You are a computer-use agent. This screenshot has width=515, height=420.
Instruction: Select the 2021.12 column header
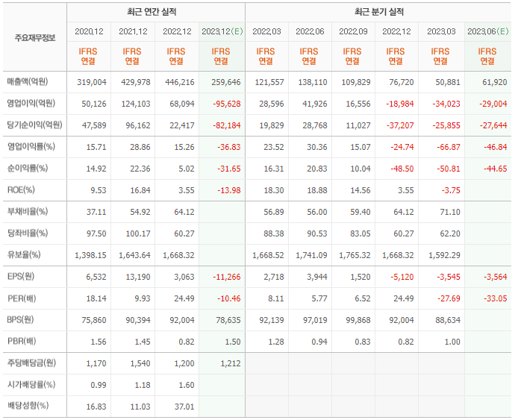pyautogui.click(x=133, y=31)
